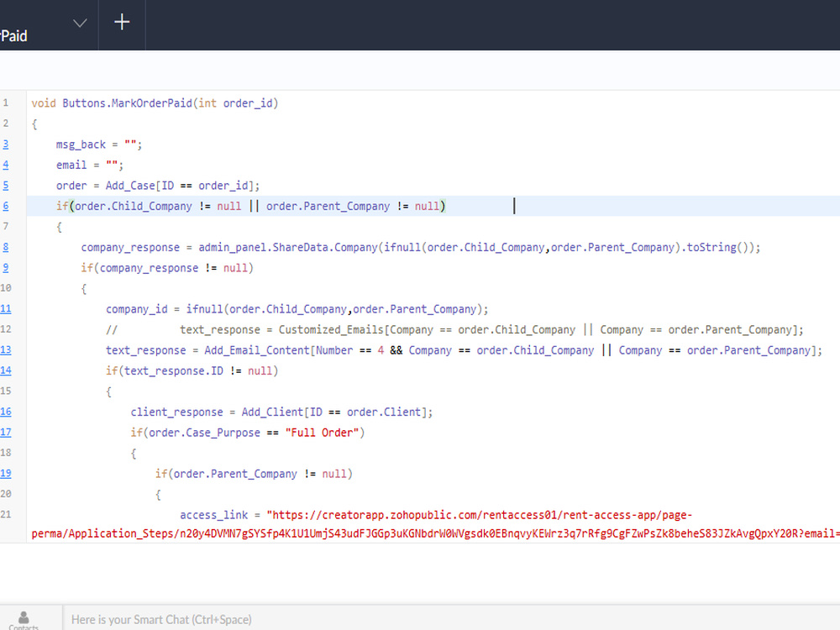The image size is (840, 630).
Task: Click 'company_id' variable on line 11
Action: click(x=137, y=309)
